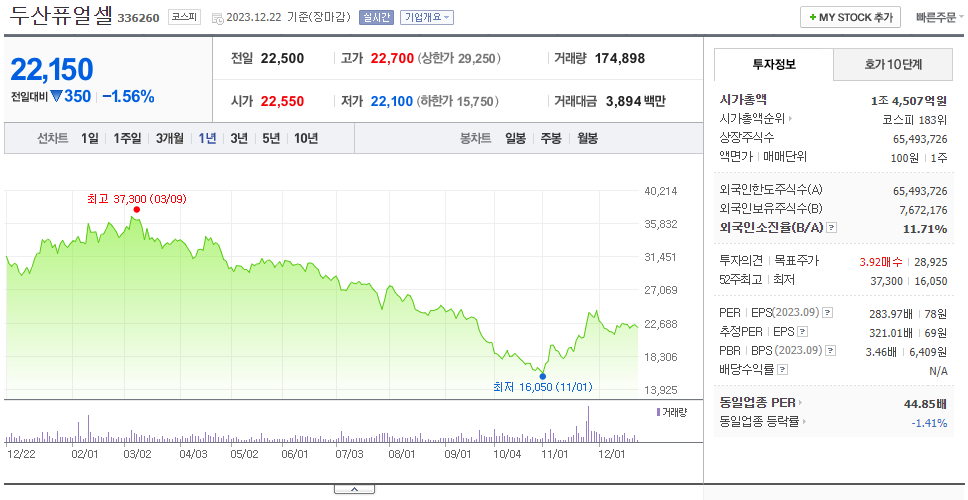The image size is (968, 500).
Task: Show the 주봉 candlestick chart
Action: (551, 139)
